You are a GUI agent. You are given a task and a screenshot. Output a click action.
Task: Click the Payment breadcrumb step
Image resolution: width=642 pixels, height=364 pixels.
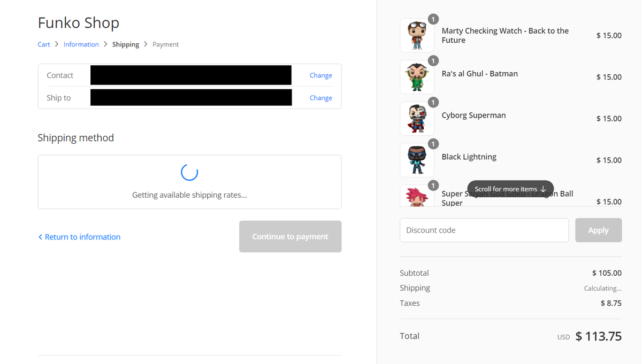click(x=165, y=44)
